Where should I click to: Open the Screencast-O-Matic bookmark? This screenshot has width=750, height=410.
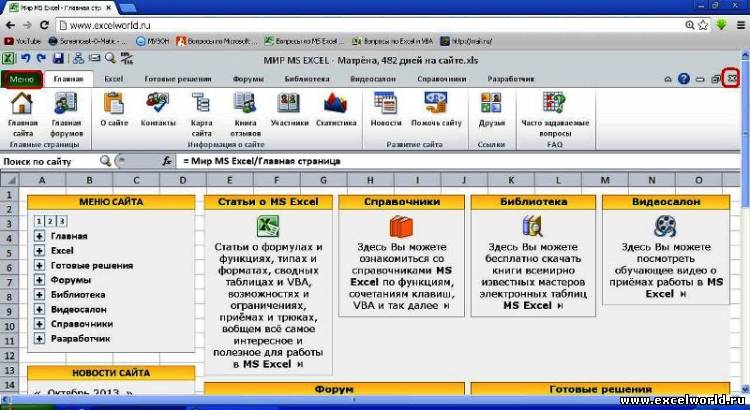click(x=87, y=41)
